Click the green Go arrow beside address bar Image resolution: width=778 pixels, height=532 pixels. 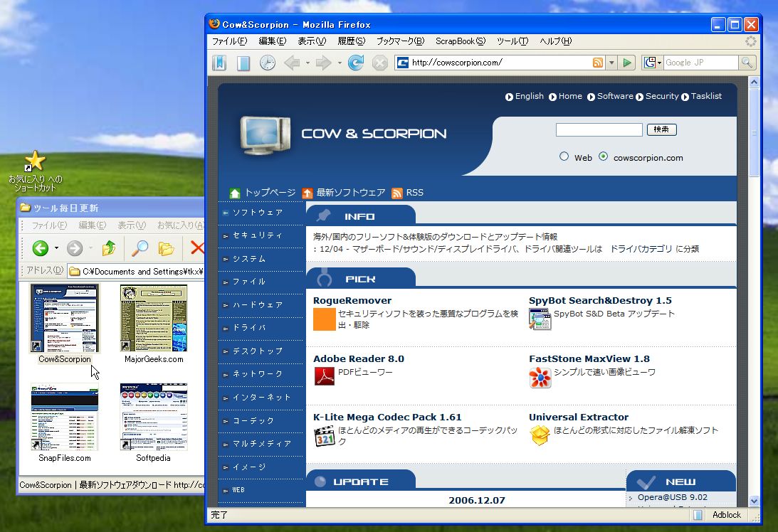pyautogui.click(x=627, y=63)
